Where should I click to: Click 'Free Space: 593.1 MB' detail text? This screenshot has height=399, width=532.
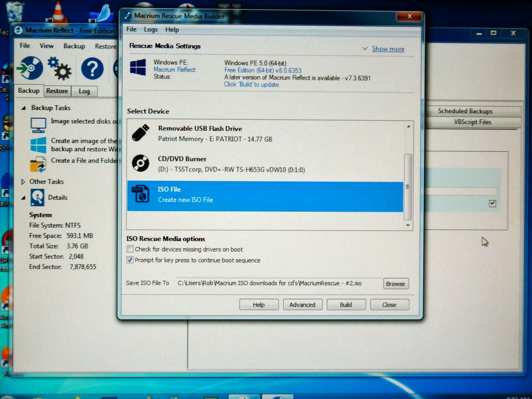click(61, 236)
